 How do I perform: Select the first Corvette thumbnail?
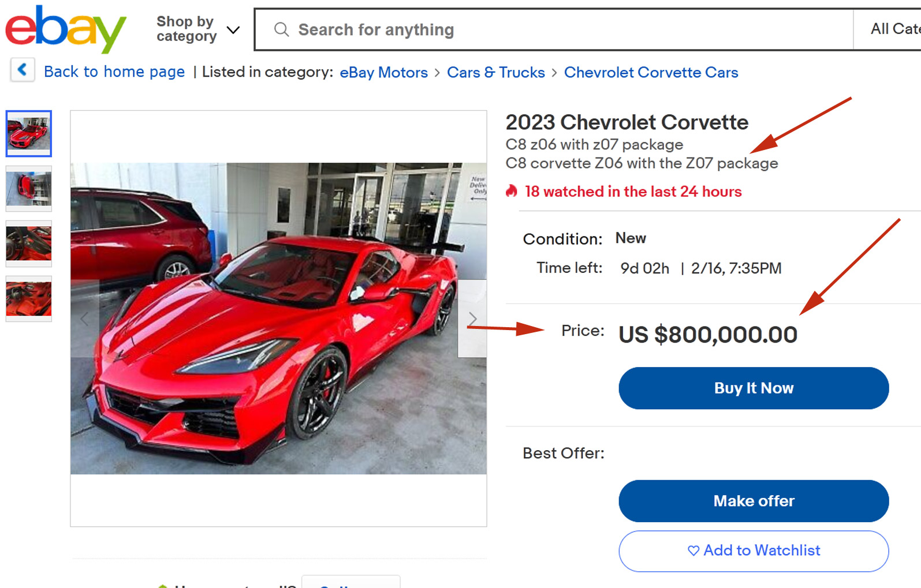(29, 134)
